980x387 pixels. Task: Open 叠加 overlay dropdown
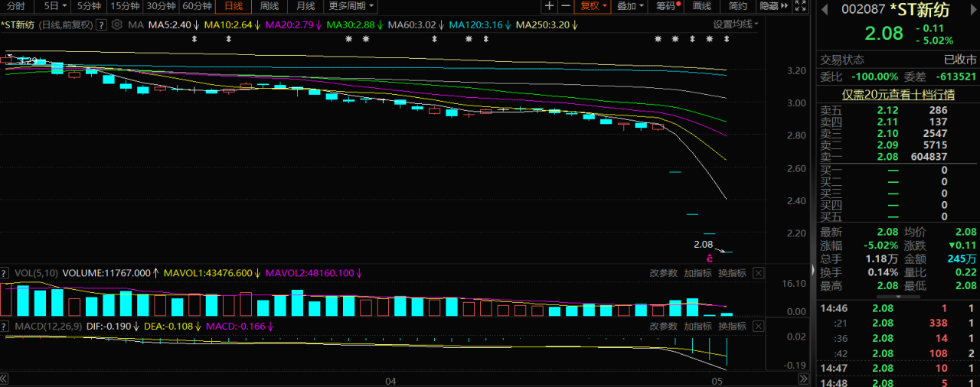631,6
